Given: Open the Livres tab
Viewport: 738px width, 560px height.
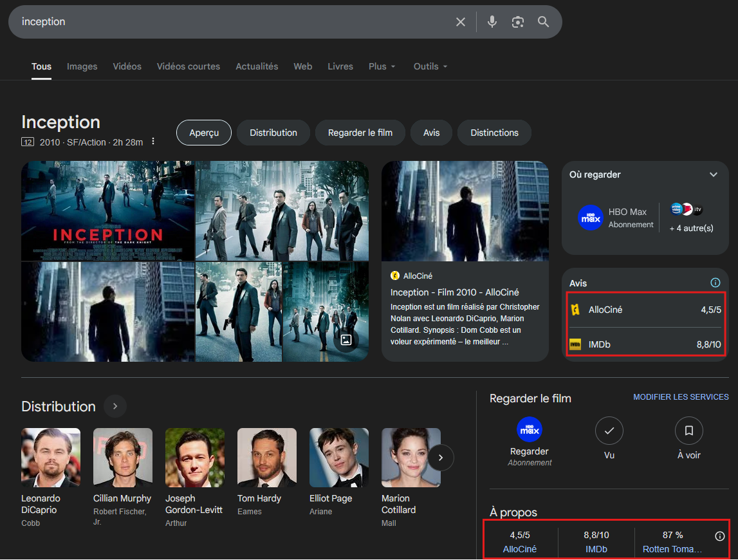Looking at the screenshot, I should pyautogui.click(x=340, y=66).
